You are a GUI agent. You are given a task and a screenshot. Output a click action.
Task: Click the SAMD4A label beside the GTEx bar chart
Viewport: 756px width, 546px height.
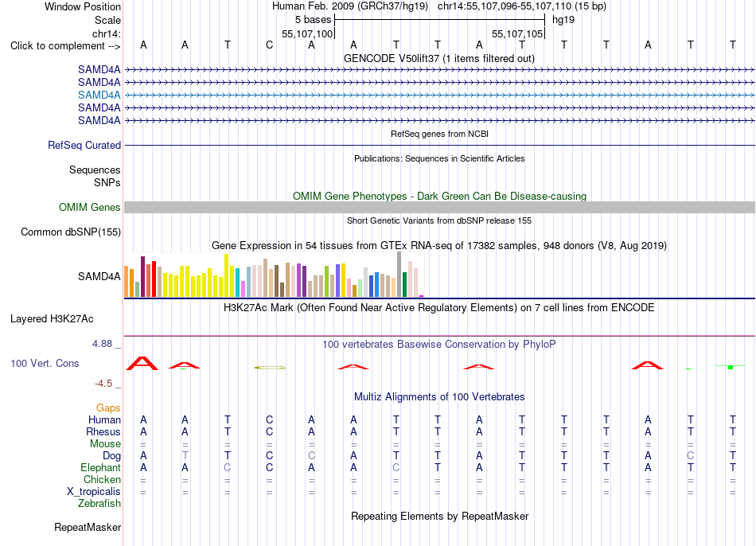[99, 276]
